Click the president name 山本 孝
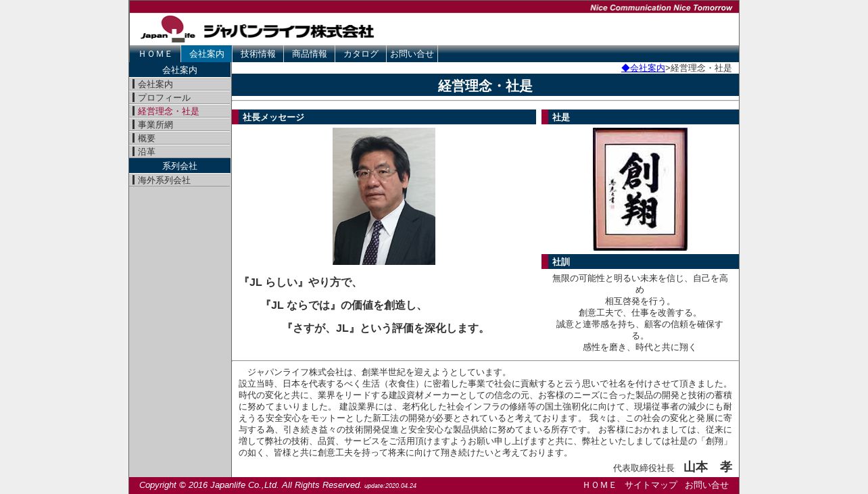 tap(708, 467)
